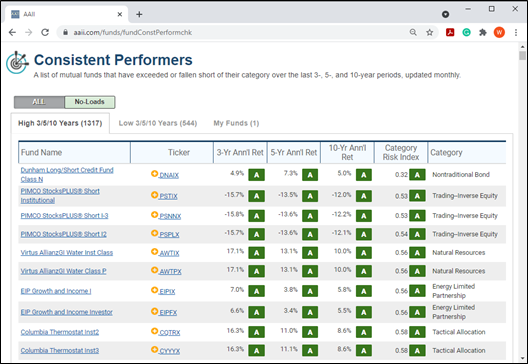Image resolution: width=528 pixels, height=364 pixels.
Task: Open Dunham Long/Short Credit Fund link
Action: pyautogui.click(x=67, y=175)
